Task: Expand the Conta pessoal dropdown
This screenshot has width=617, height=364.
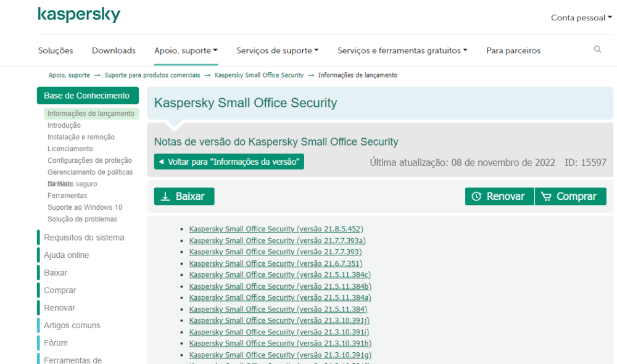Action: (581, 18)
